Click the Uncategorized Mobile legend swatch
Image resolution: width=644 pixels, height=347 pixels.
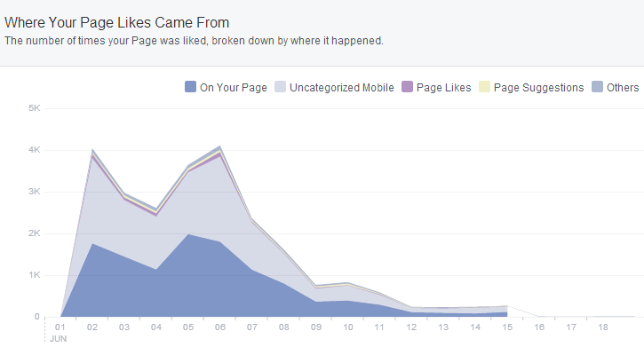(280, 87)
